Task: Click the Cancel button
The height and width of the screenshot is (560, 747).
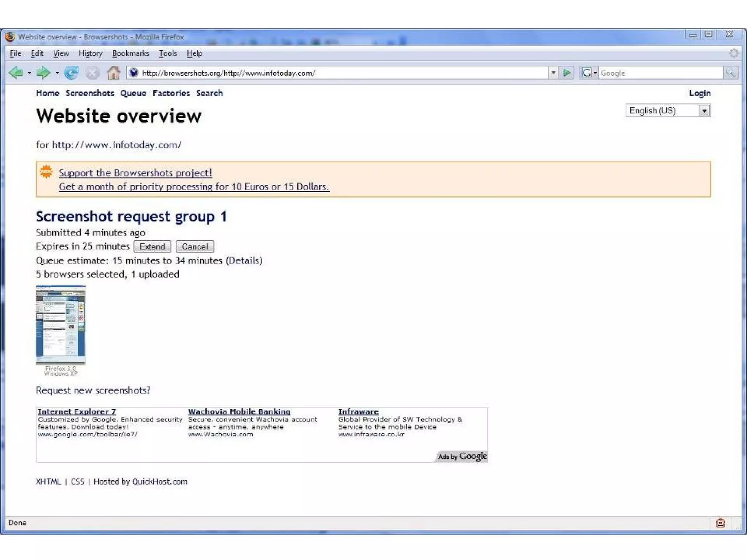Action: pyautogui.click(x=195, y=246)
